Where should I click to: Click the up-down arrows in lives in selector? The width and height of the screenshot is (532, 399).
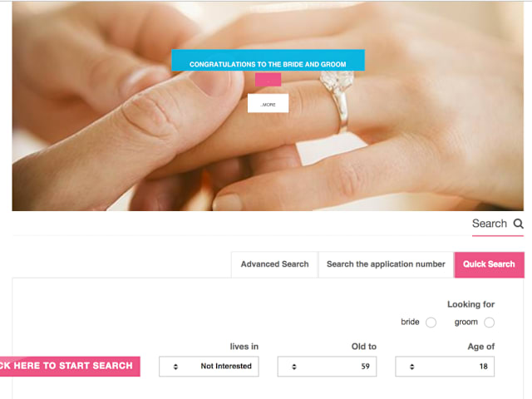pyautogui.click(x=175, y=367)
